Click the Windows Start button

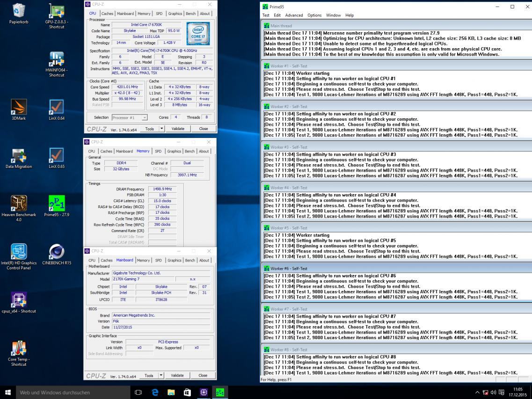coord(8,392)
